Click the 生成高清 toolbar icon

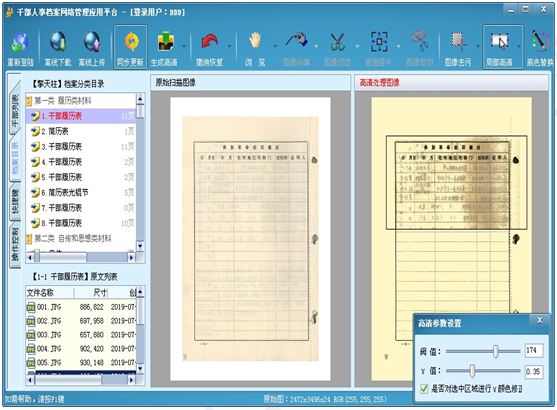click(166, 42)
